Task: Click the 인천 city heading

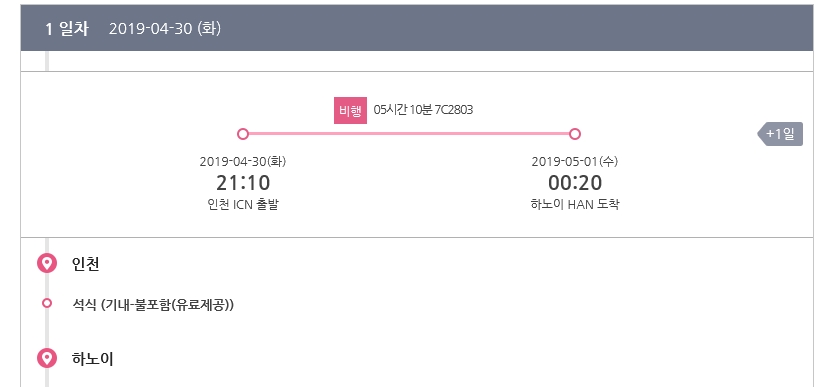Action: (86, 263)
